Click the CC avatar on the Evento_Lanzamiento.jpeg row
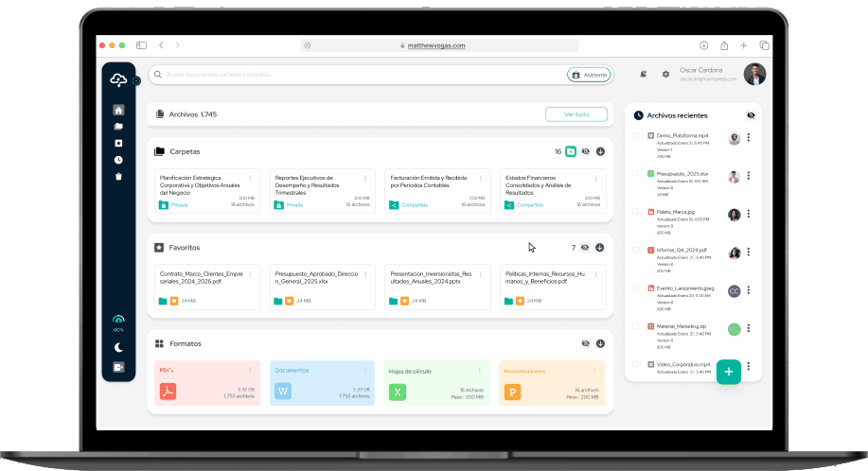 click(x=734, y=290)
